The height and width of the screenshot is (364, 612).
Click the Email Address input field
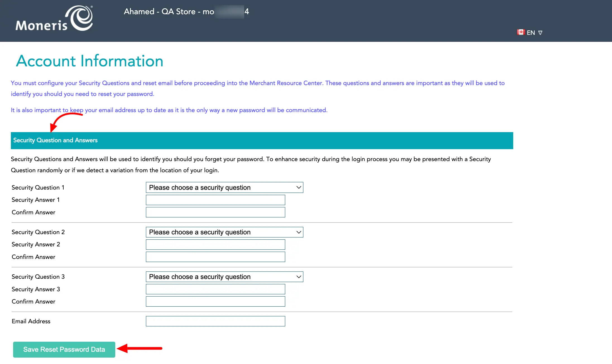click(x=215, y=321)
